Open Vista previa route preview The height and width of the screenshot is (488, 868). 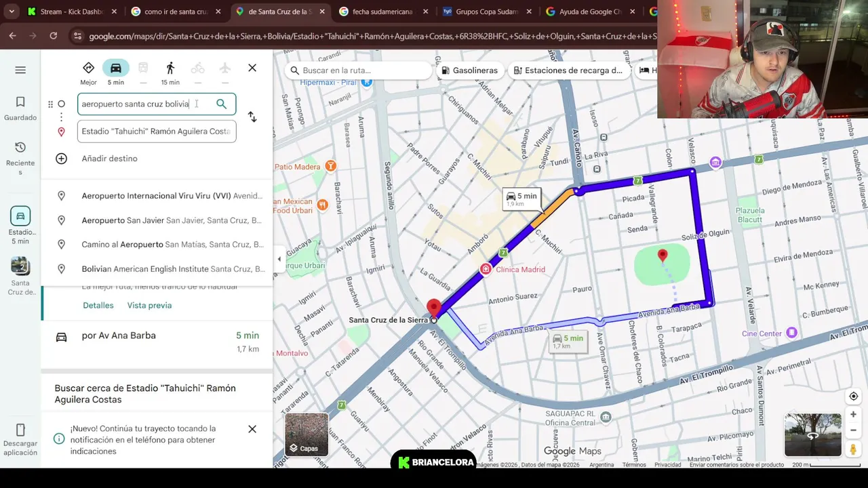[149, 306]
